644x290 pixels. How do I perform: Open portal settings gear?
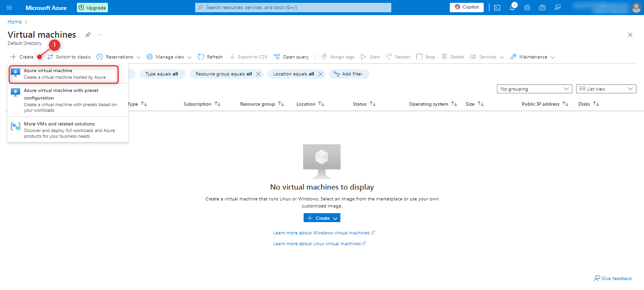tap(527, 8)
